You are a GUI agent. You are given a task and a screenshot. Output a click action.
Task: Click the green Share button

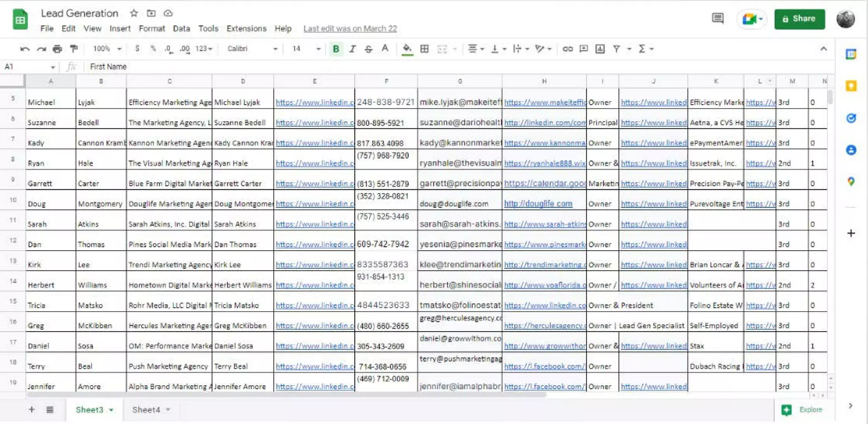point(799,19)
